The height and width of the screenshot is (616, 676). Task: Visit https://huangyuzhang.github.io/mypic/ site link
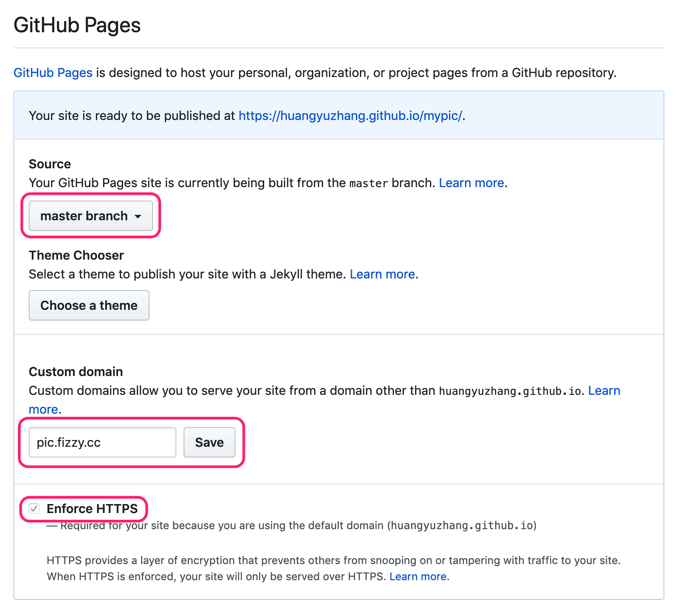[x=350, y=115]
